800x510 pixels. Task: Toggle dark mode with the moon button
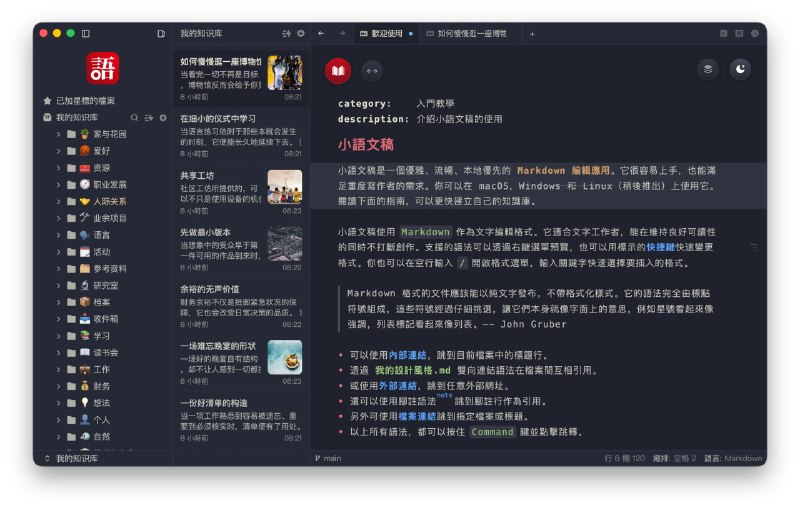click(x=740, y=69)
